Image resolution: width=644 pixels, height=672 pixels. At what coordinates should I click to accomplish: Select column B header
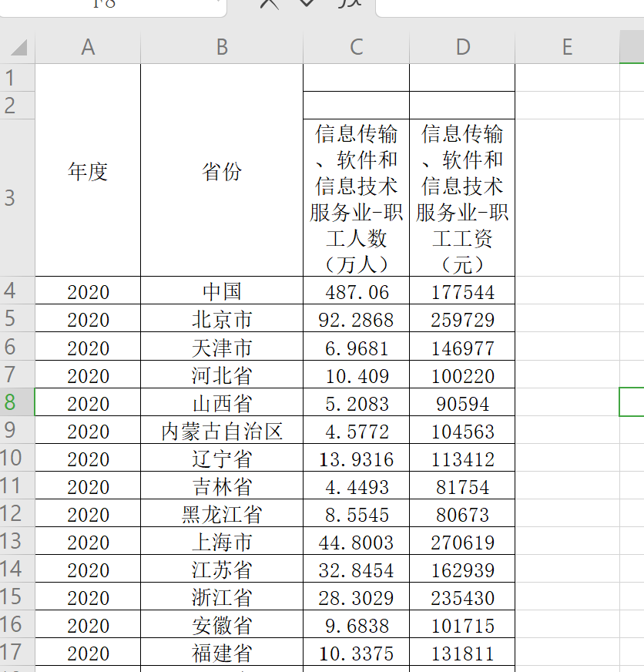click(x=222, y=47)
